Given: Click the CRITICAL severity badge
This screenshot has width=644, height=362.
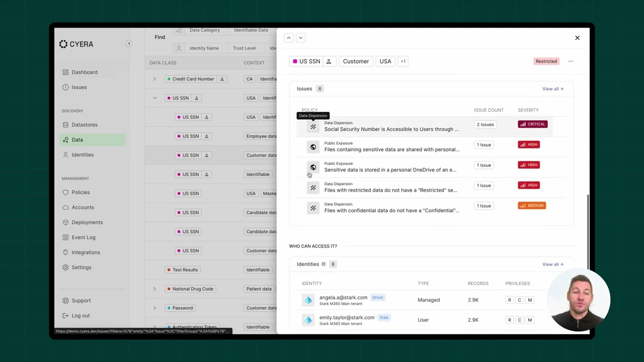Looking at the screenshot, I should pyautogui.click(x=532, y=124).
